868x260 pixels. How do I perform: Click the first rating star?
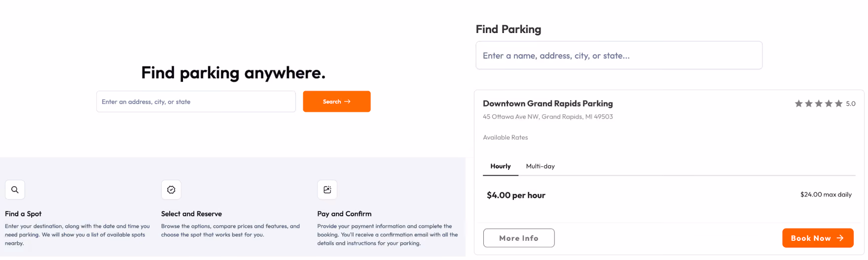[798, 103]
